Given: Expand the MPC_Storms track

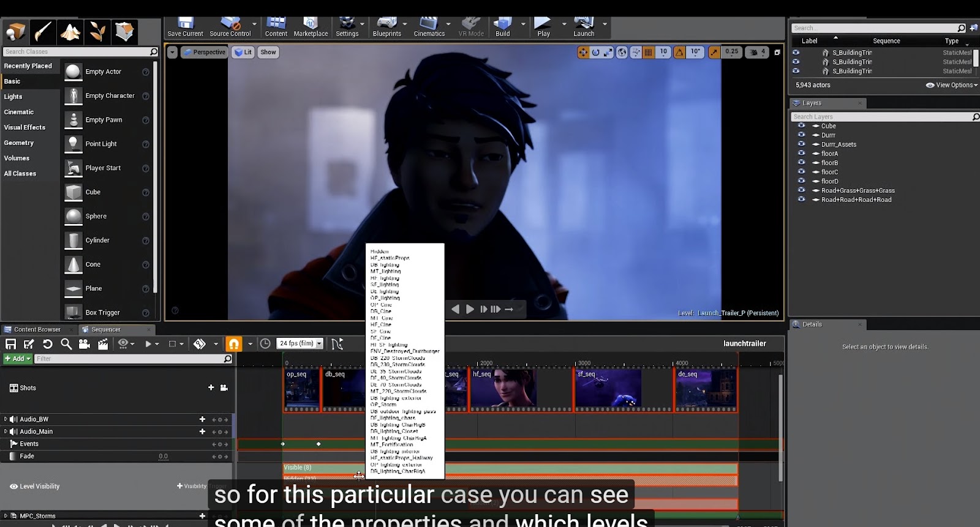Looking at the screenshot, I should pyautogui.click(x=6, y=516).
